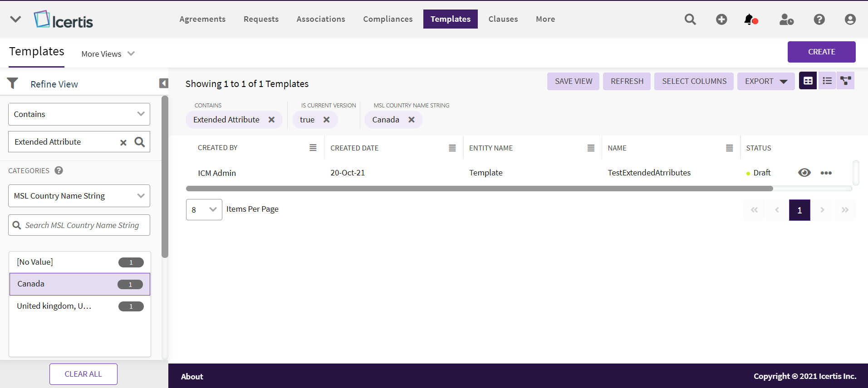Open the global search icon

[x=690, y=19]
